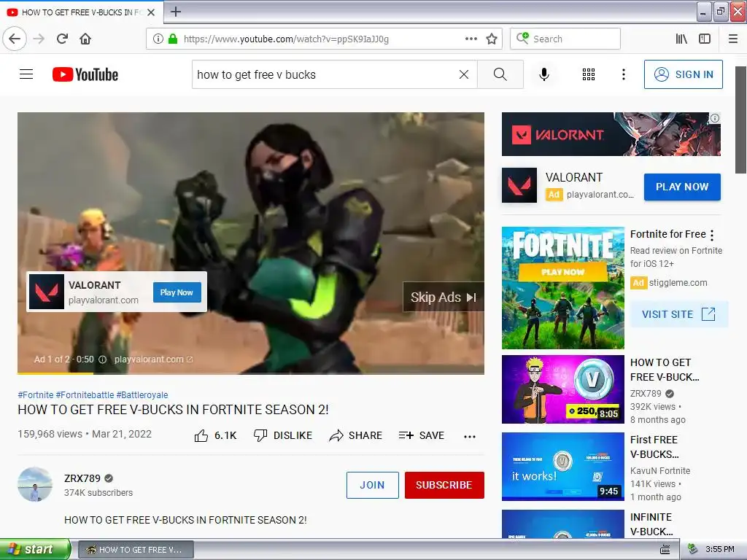
Task: Go back with browser Back arrow
Action: pos(15,39)
